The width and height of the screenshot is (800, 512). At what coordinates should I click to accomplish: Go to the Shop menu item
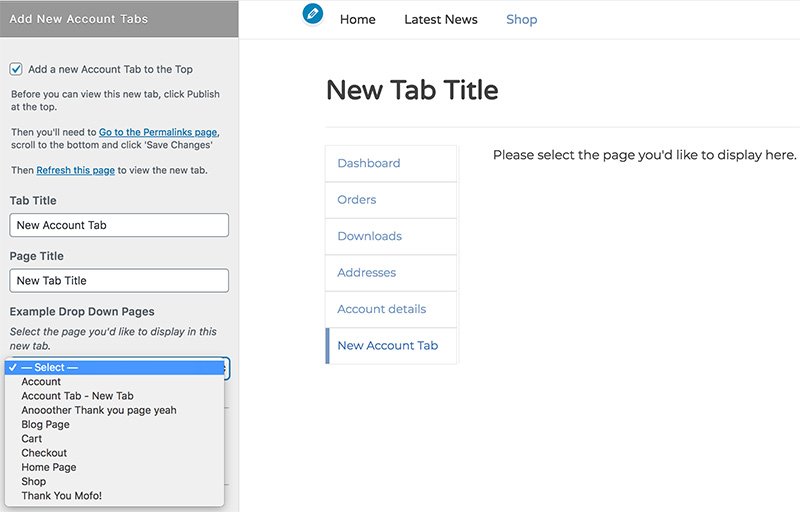click(521, 19)
